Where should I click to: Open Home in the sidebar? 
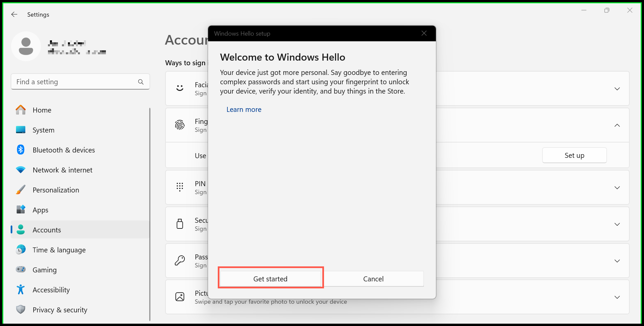pyautogui.click(x=80, y=110)
